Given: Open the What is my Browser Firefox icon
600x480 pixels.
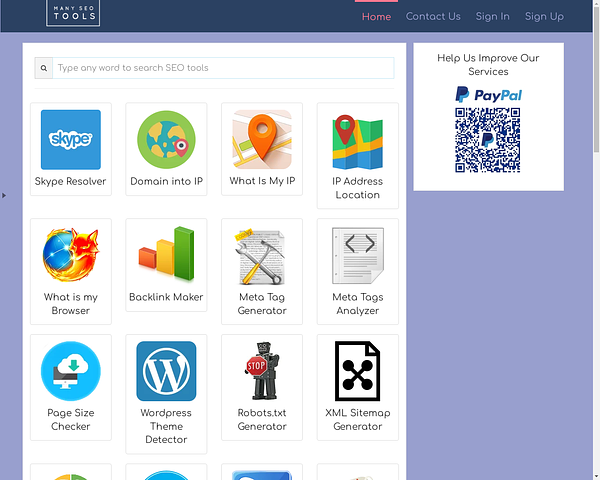Looking at the screenshot, I should (x=70, y=255).
